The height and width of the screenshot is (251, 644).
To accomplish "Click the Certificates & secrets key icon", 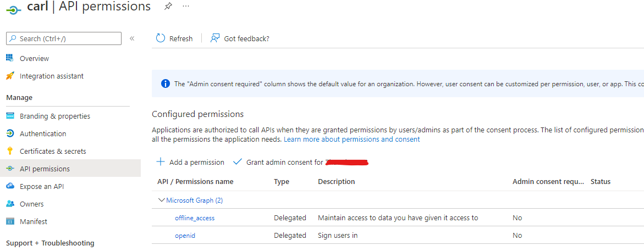I will tap(10, 151).
